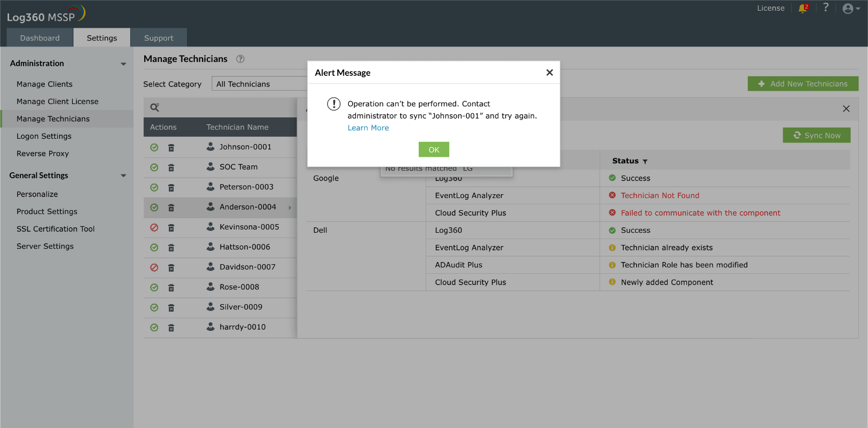Collapse the General Settings section
The width and height of the screenshot is (868, 428).
pyautogui.click(x=123, y=176)
